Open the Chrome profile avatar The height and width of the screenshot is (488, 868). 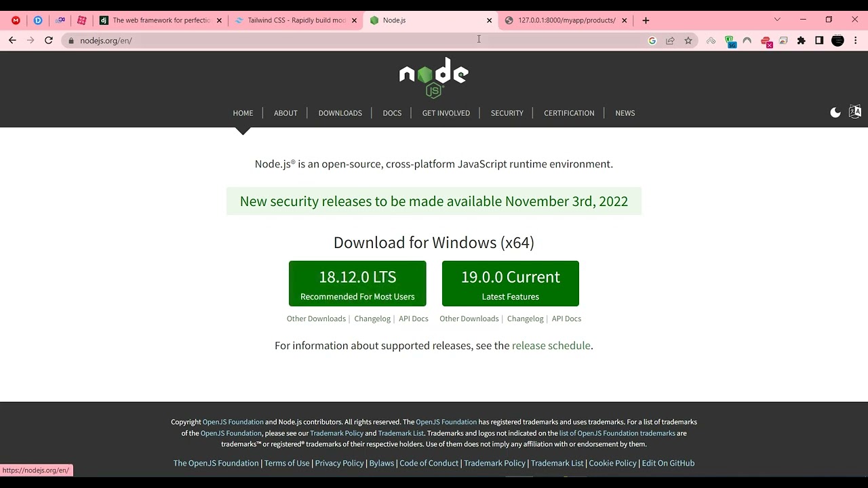pos(837,41)
